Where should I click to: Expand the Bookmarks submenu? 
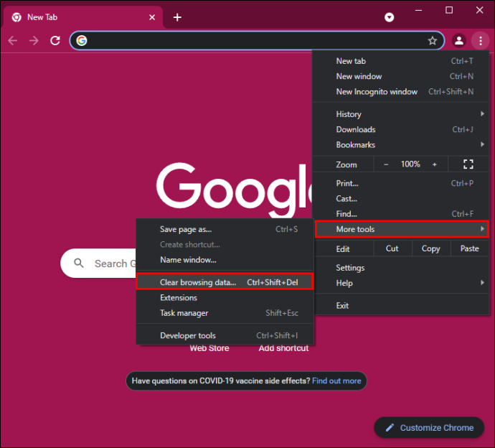coord(401,145)
